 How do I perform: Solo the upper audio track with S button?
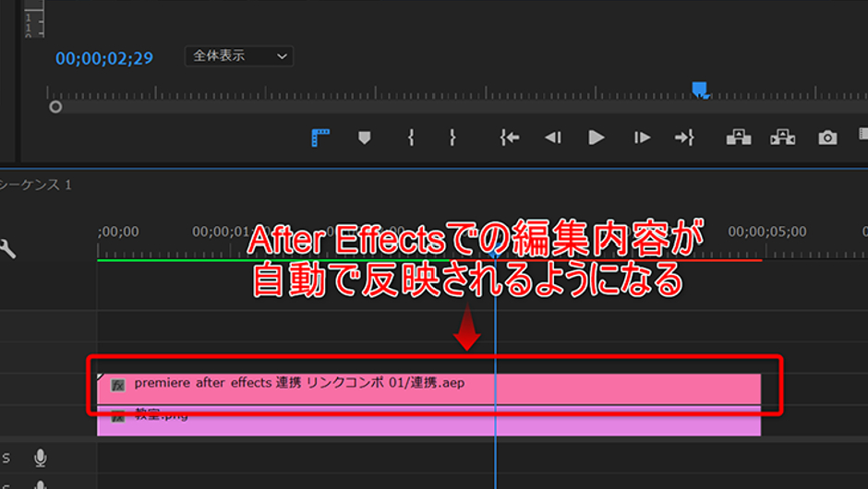[x=6, y=458]
